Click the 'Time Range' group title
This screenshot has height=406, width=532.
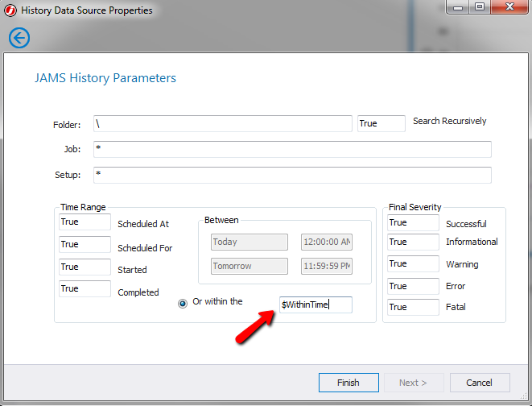point(83,207)
